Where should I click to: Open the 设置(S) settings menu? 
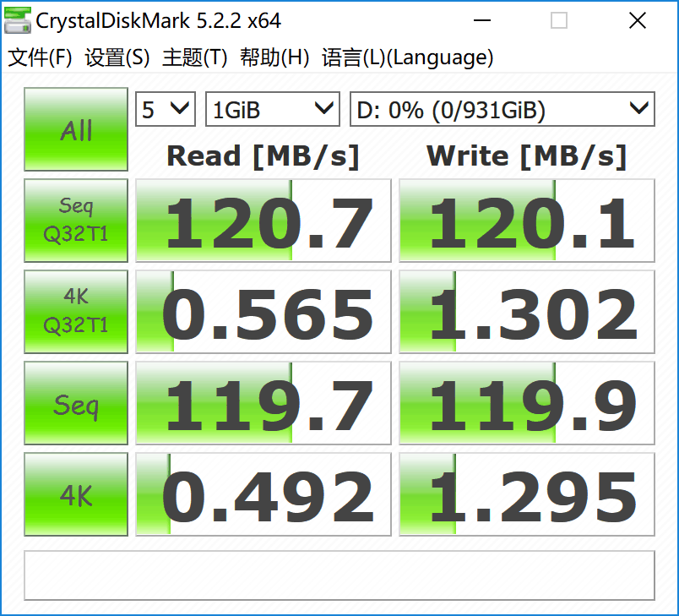tap(117, 57)
